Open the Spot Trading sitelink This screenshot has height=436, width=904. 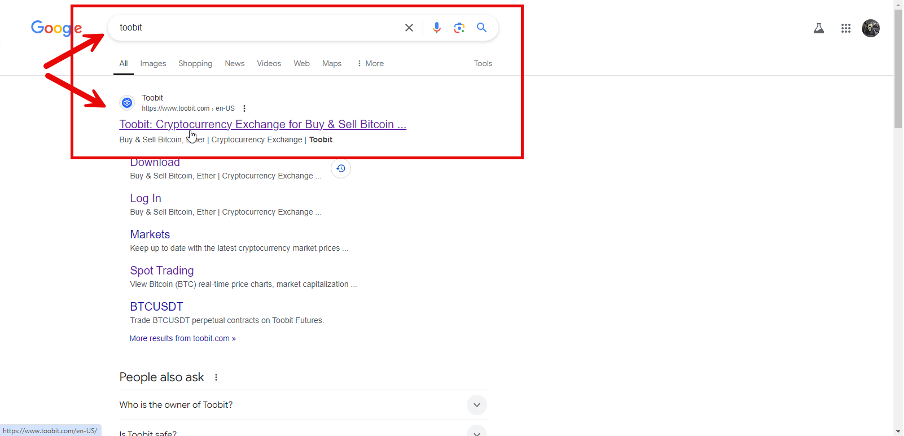(x=161, y=270)
